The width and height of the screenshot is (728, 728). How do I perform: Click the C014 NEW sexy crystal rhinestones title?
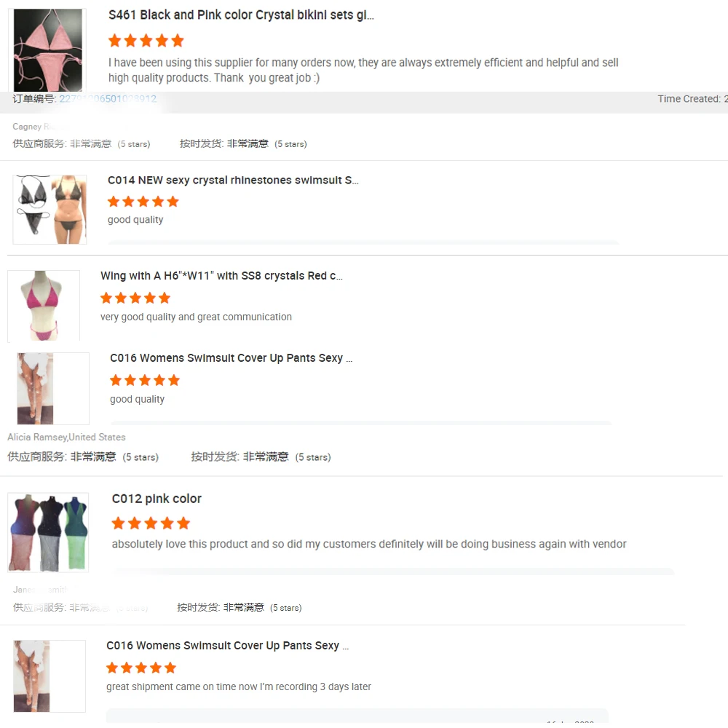click(233, 180)
